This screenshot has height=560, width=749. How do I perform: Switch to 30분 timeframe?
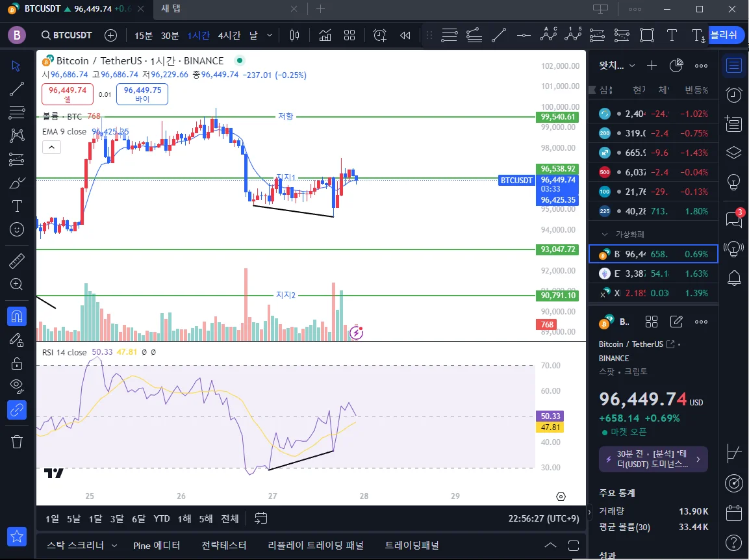click(x=170, y=36)
